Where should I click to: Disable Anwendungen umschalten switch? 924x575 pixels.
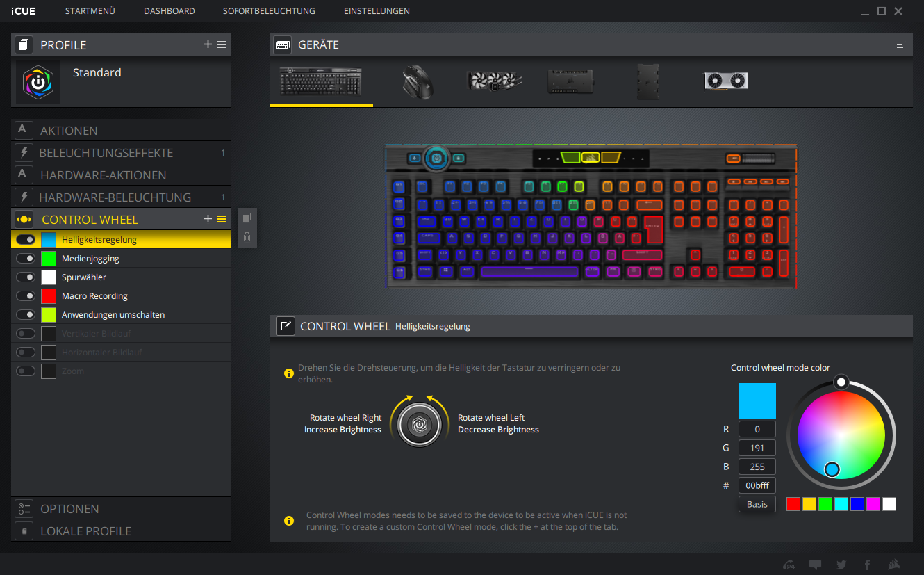pyautogui.click(x=26, y=314)
